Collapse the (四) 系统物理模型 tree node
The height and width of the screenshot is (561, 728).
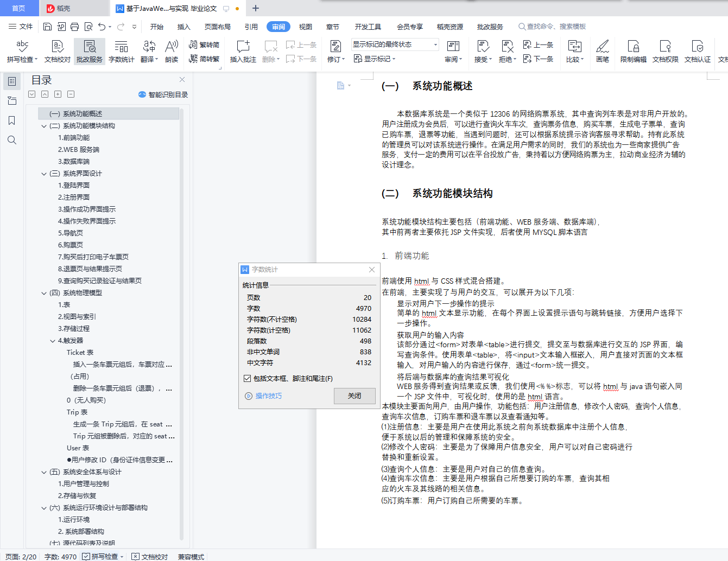pyautogui.click(x=44, y=293)
